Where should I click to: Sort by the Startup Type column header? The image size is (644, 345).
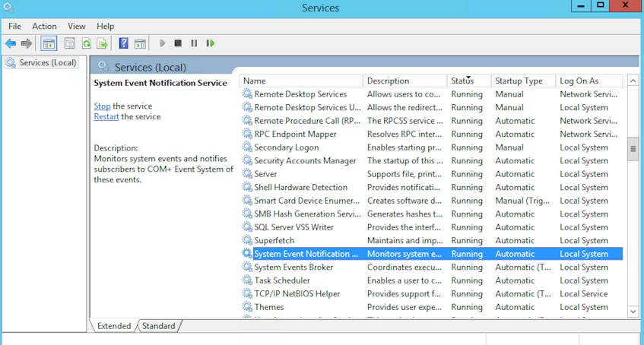pos(524,81)
